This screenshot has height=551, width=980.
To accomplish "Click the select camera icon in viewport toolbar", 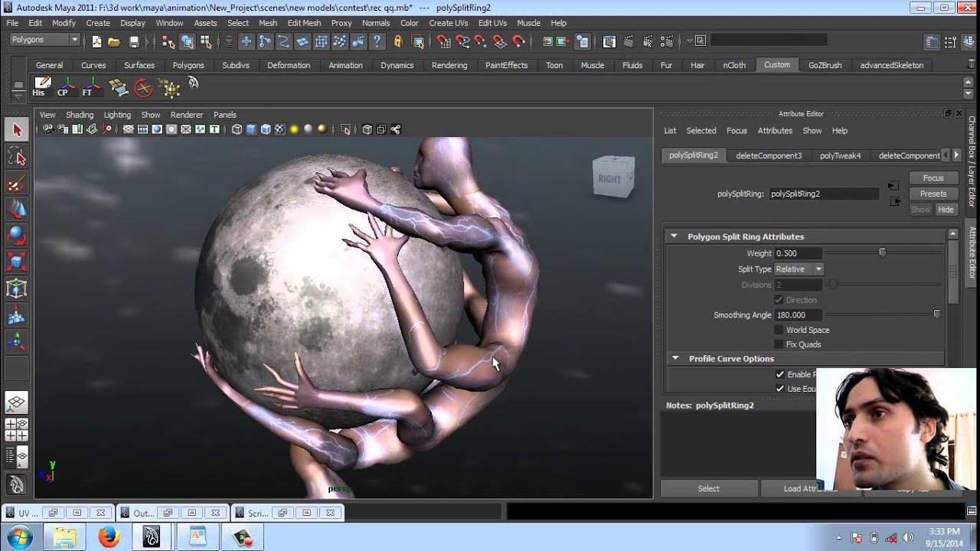I will (x=47, y=129).
